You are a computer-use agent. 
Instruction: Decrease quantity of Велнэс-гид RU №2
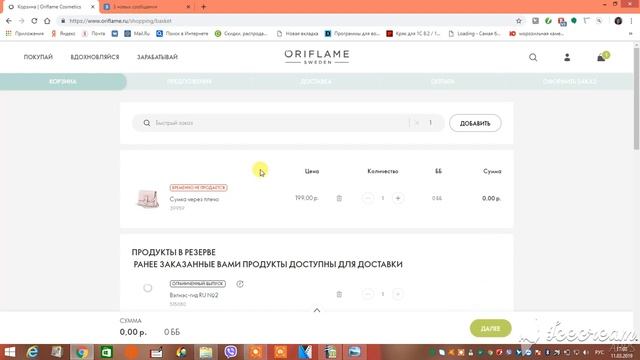(368, 294)
